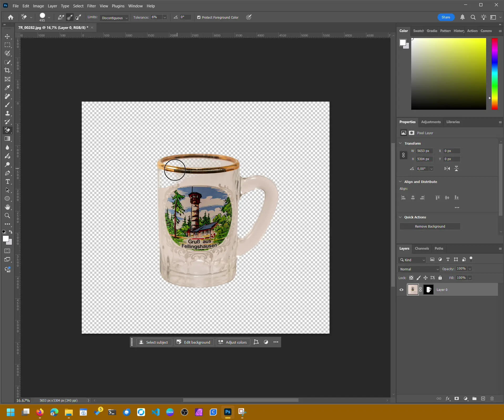Image resolution: width=504 pixels, height=420 pixels.
Task: Hide Layer 0 with the eye icon
Action: [401, 290]
